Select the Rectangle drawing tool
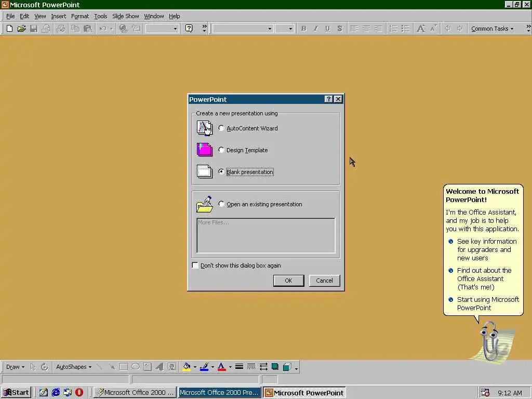 [124, 367]
